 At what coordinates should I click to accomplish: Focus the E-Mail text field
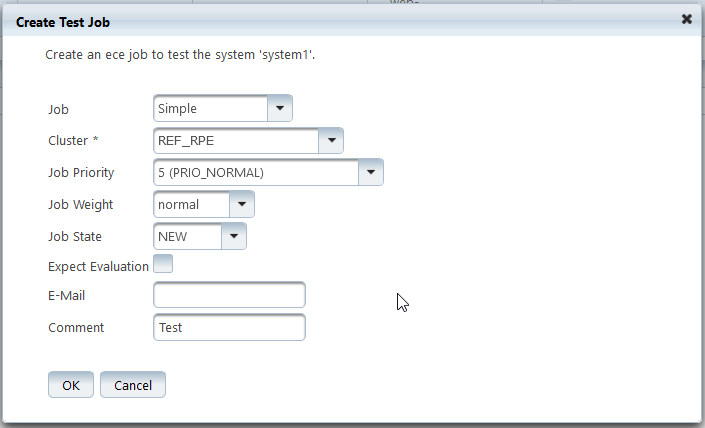[229, 295]
